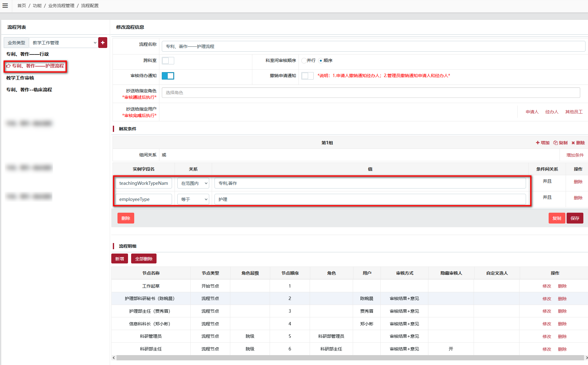This screenshot has width=588, height=365.
Task: Delete the 护理部科研秘书 node
Action: click(562, 299)
